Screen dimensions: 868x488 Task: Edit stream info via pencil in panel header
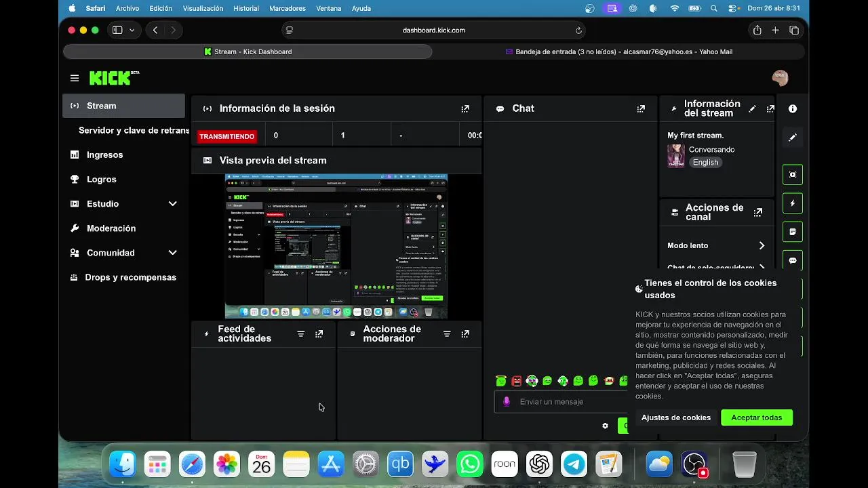(752, 108)
